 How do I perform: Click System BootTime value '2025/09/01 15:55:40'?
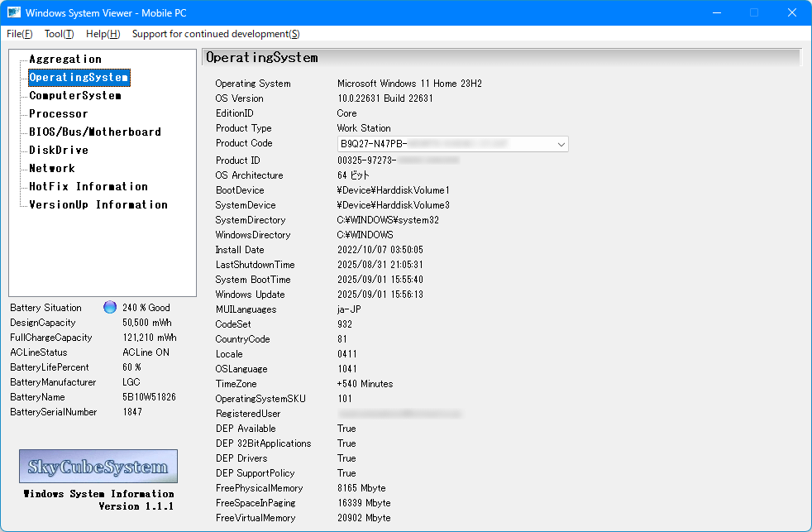point(380,280)
